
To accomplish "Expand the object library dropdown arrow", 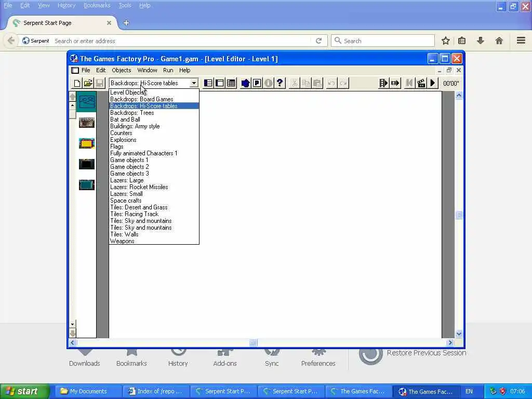I will coord(194,83).
